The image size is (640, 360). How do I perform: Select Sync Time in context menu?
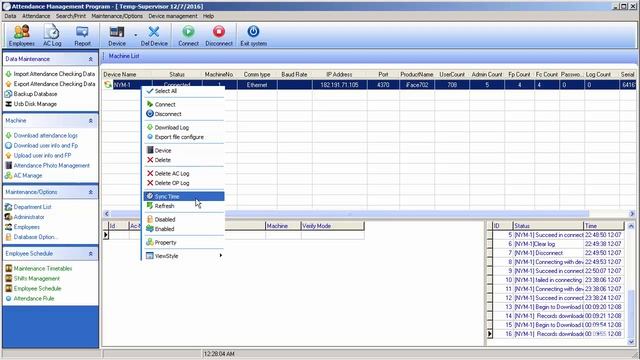point(184,196)
